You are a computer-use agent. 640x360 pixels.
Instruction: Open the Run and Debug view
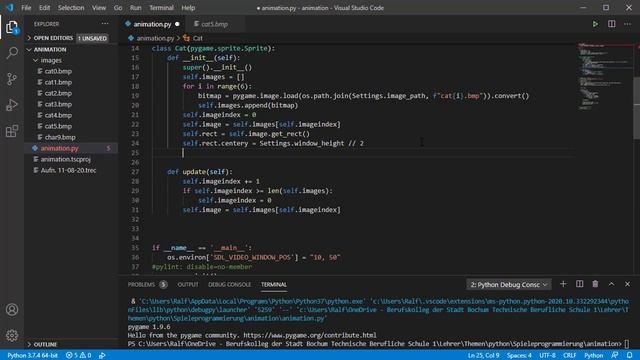point(12,105)
